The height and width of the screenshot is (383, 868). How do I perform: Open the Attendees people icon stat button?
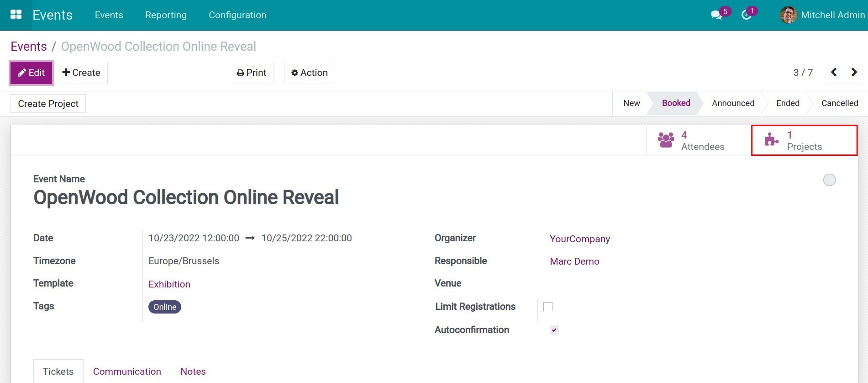pos(666,140)
